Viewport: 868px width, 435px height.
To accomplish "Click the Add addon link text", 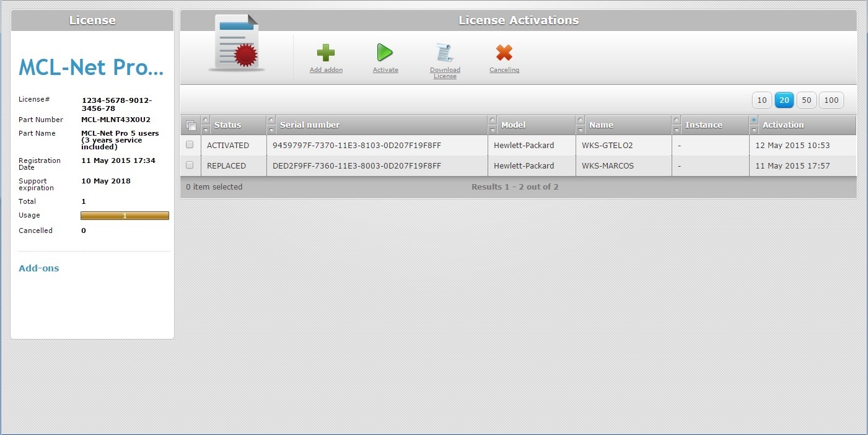I will (x=326, y=70).
